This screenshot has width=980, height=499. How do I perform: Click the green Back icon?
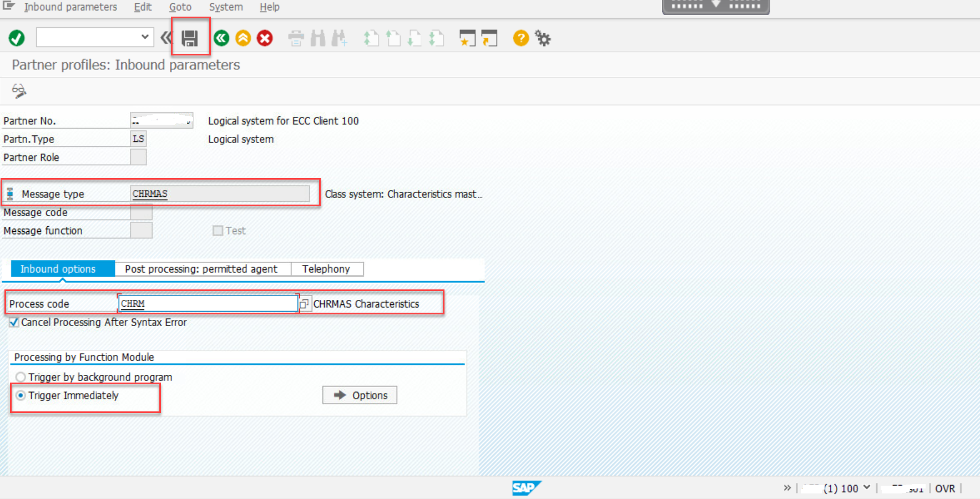(x=221, y=38)
